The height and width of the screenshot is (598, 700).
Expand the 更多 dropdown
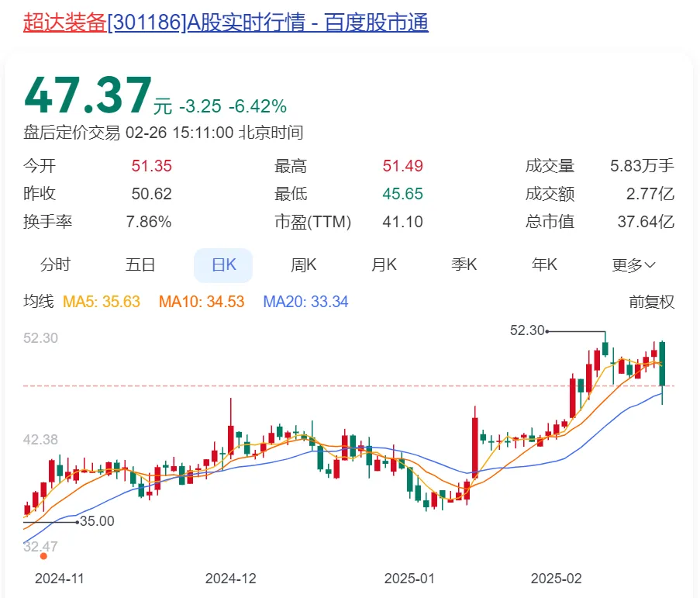(x=633, y=265)
